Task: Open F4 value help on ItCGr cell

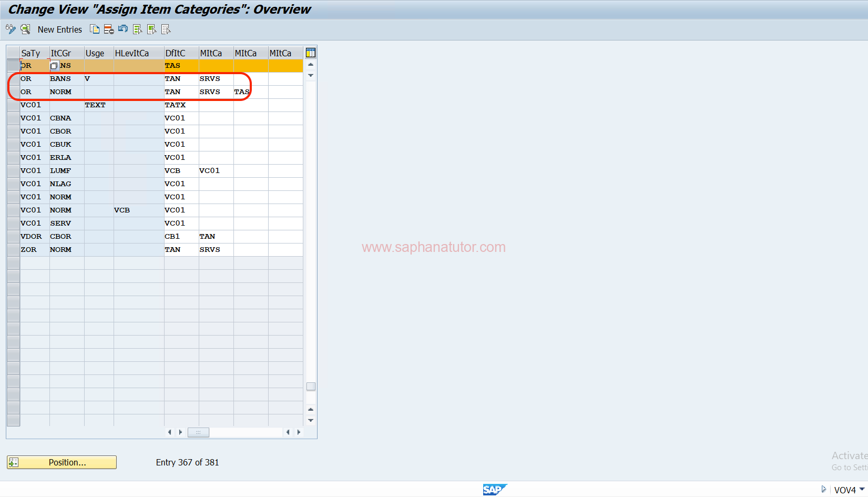Action: click(54, 66)
